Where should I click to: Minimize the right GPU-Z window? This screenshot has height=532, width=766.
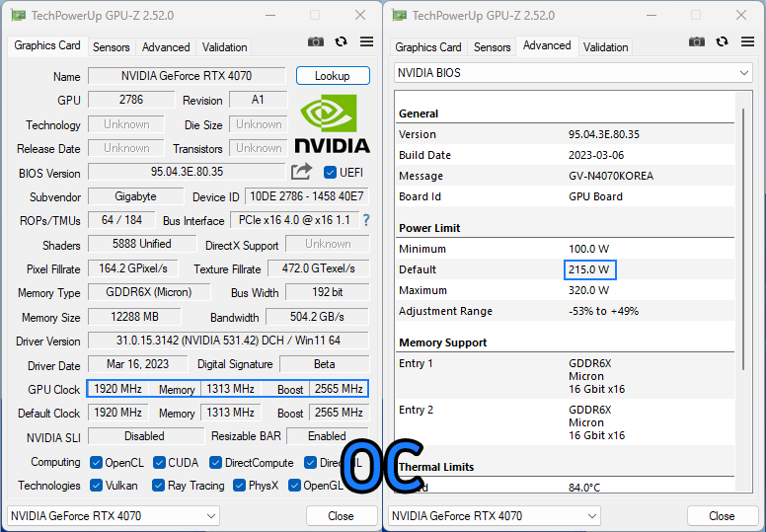[x=651, y=16]
